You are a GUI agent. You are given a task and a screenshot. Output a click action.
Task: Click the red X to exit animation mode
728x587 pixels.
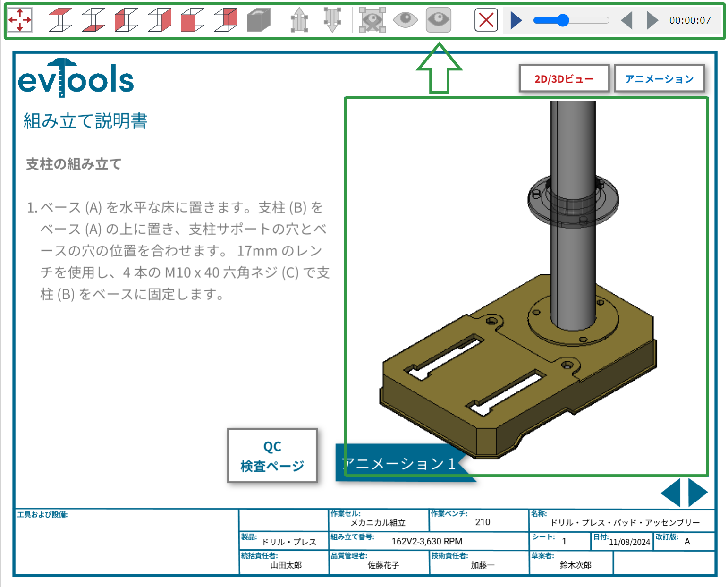tap(486, 20)
